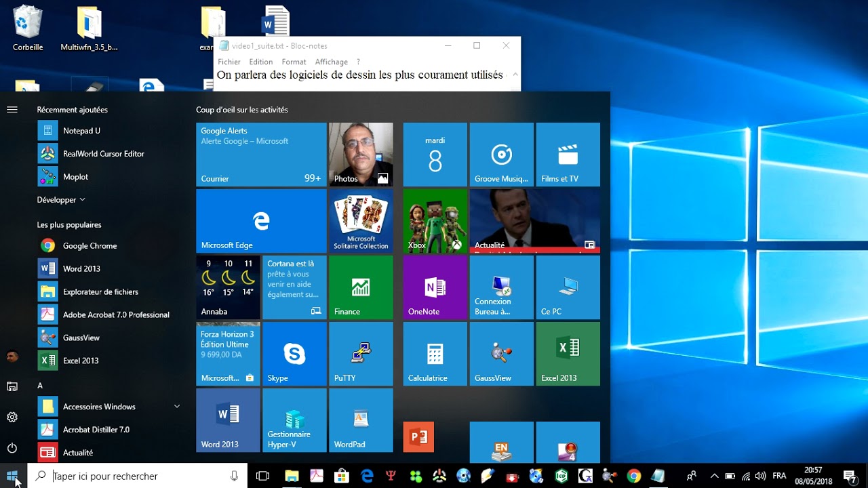
Task: Expand the Développer list of recent apps
Action: (x=62, y=200)
